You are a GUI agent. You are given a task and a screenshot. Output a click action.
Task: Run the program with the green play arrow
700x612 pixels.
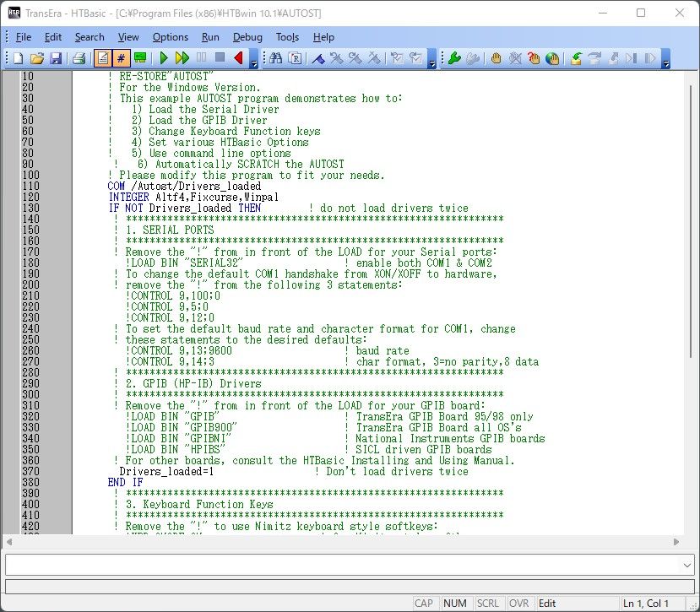click(164, 58)
